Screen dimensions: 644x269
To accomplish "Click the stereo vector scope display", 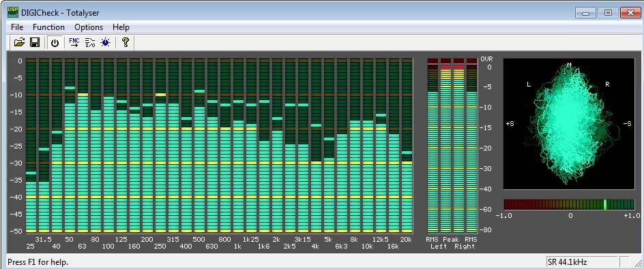I will coord(569,124).
